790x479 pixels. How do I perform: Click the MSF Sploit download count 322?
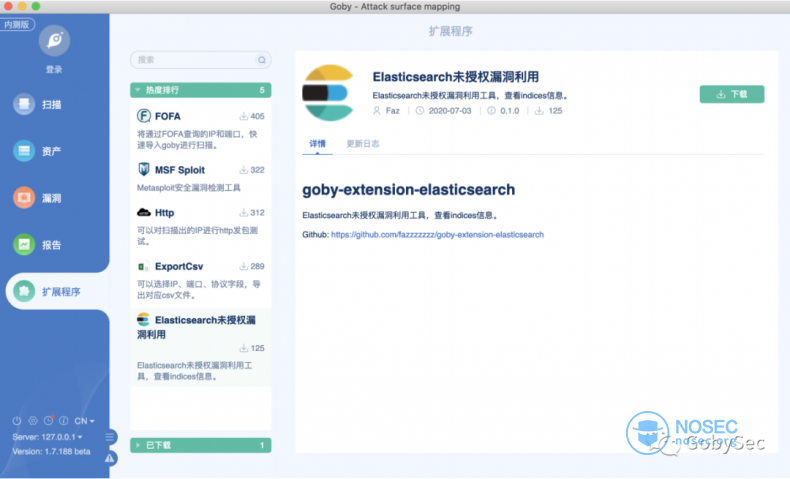(251, 170)
